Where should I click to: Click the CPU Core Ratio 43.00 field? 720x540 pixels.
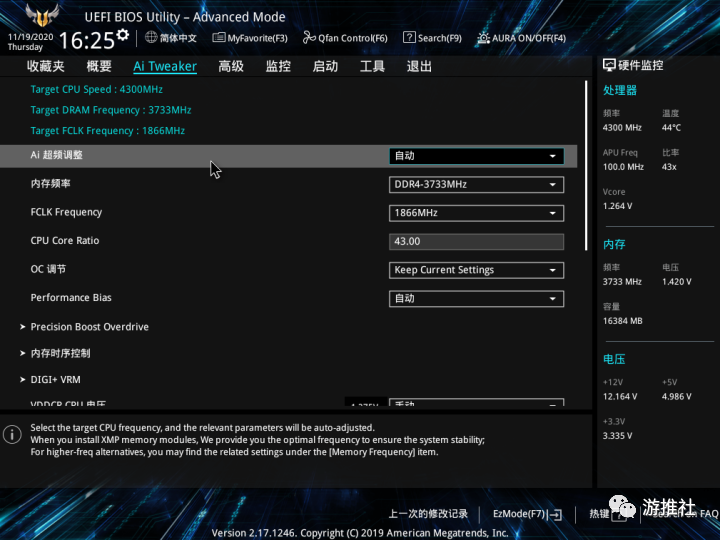(x=476, y=242)
